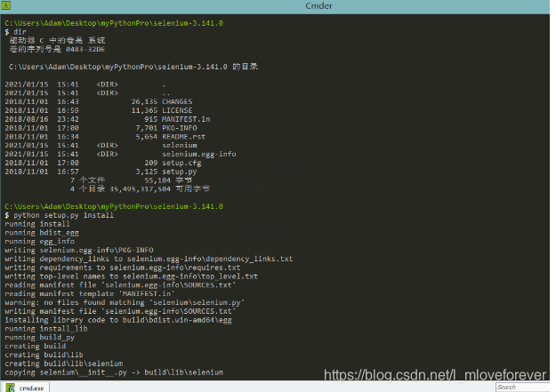Click the 'dir' command line

coord(16,32)
